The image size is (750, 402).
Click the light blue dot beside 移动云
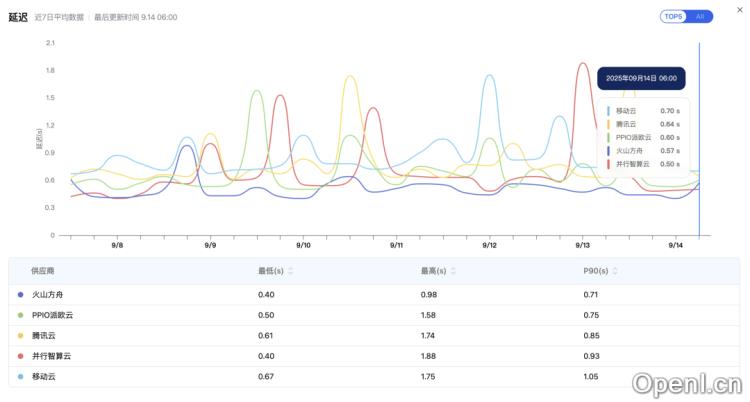(21, 377)
